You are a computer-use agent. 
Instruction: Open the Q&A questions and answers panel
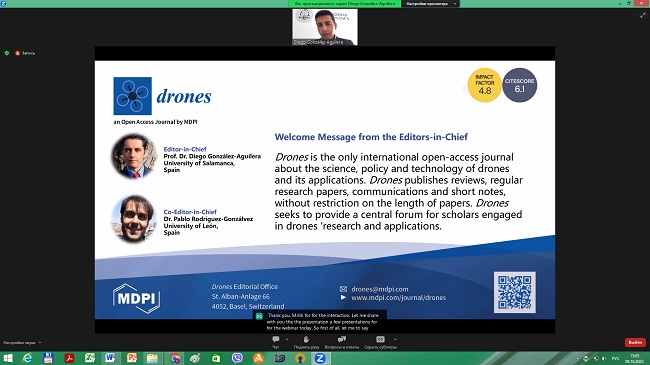click(342, 342)
